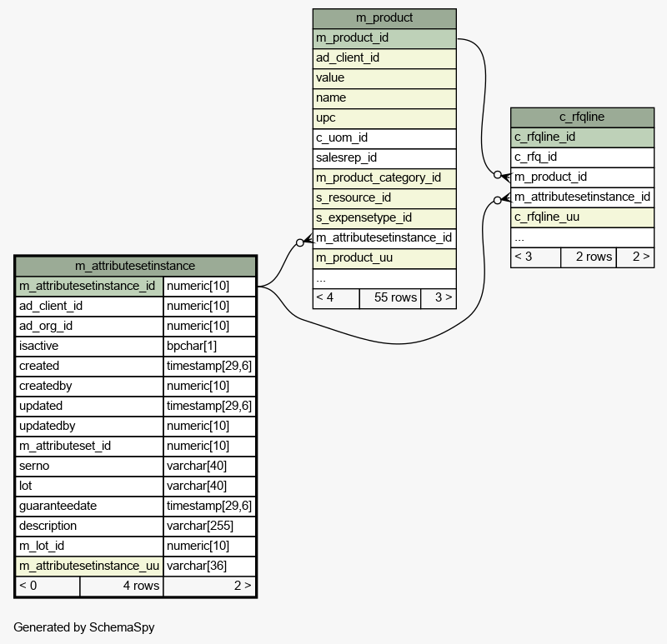Select m_product_id primary key in m_product
Viewport: 667px width, 644px height.
[384, 38]
